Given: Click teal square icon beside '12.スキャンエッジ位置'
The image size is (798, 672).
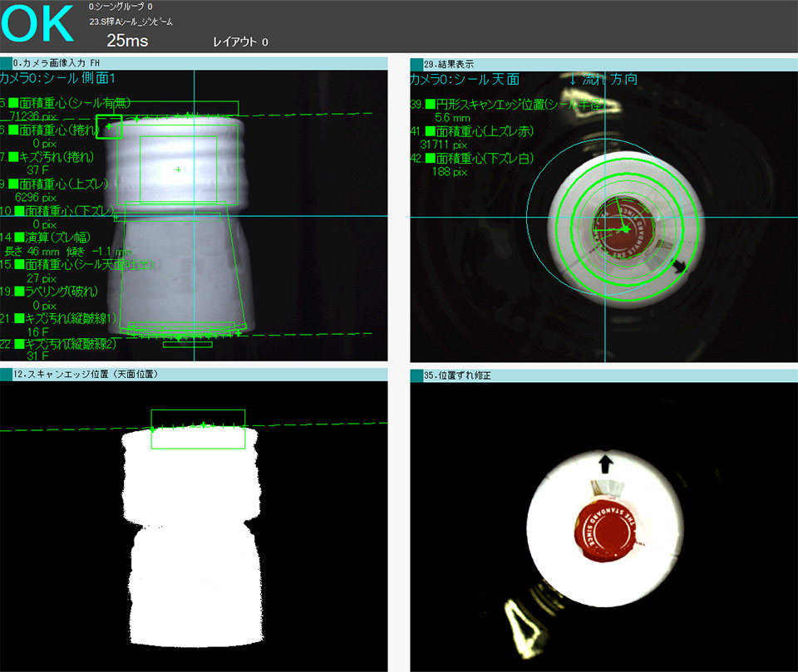Looking at the screenshot, I should coord(6,375).
